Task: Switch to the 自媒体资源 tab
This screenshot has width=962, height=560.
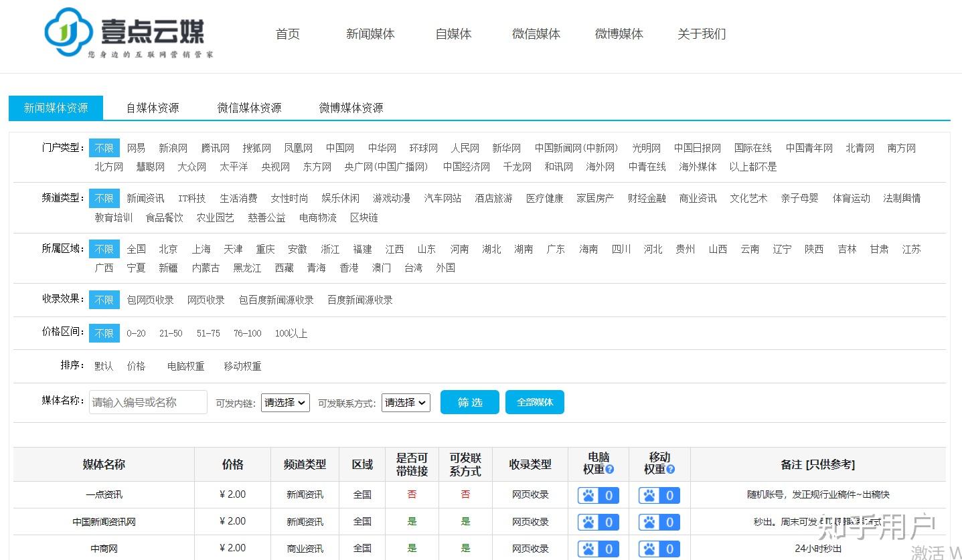Action: (153, 108)
